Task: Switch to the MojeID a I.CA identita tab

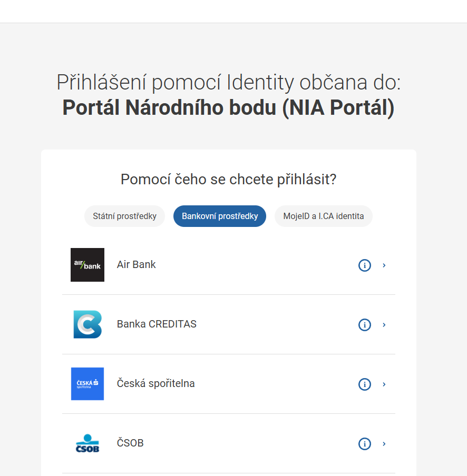Action: click(323, 216)
